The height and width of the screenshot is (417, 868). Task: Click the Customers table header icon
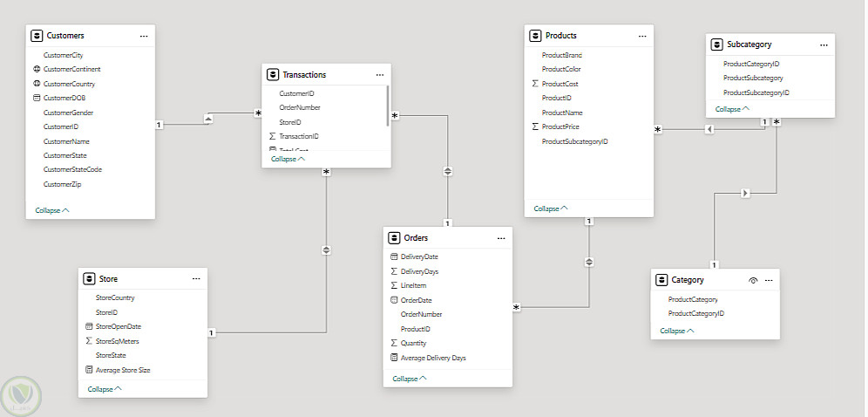37,36
